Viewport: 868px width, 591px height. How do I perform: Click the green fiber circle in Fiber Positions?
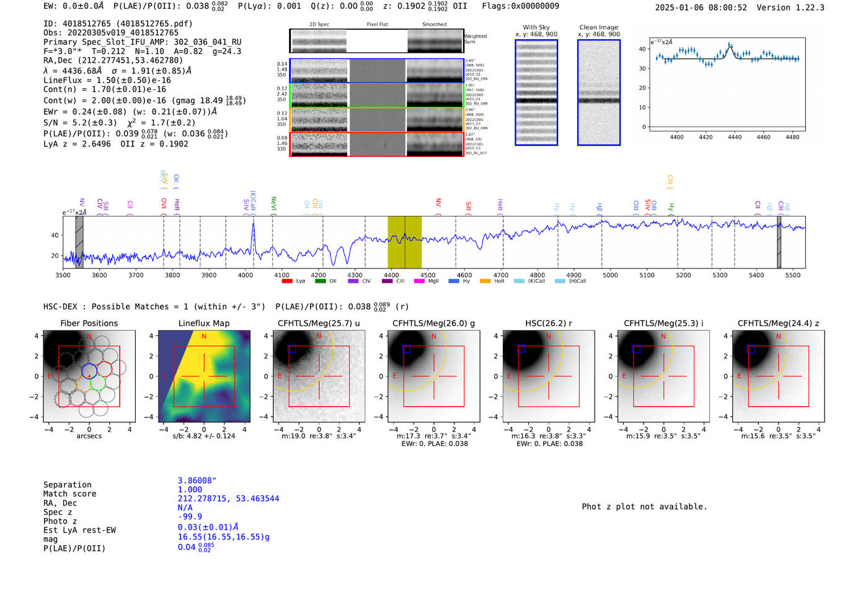pos(97,383)
